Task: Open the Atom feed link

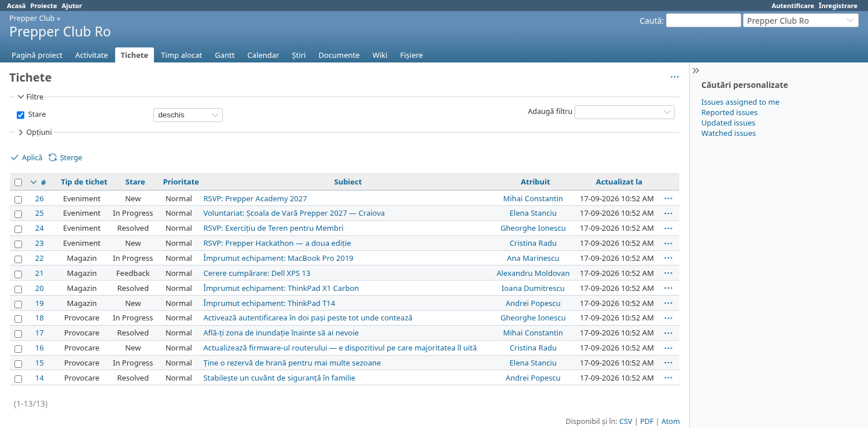Action: 671,422
